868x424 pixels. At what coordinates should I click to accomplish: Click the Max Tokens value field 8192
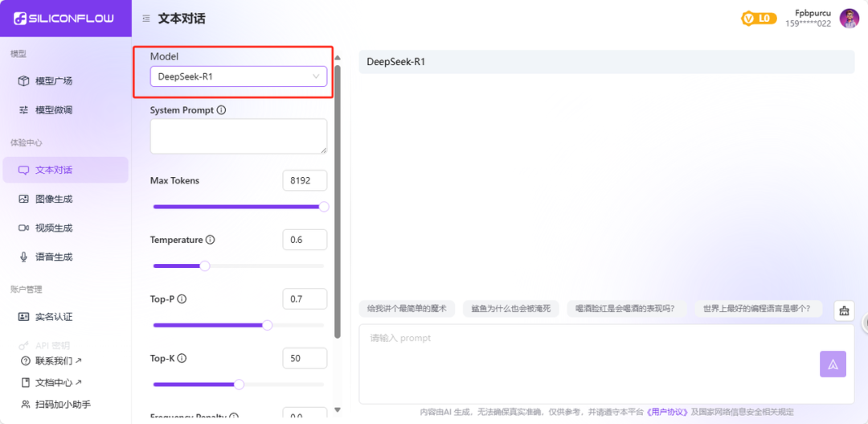point(305,181)
